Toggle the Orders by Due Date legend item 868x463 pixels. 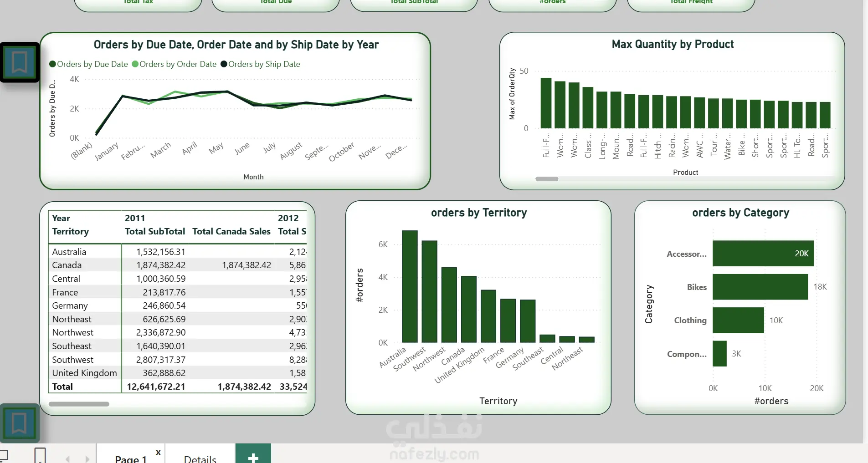(89, 64)
